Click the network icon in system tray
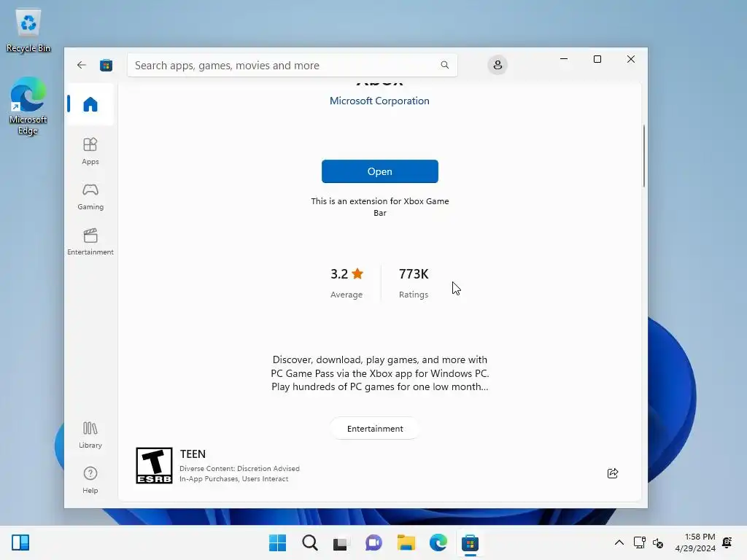 point(639,542)
